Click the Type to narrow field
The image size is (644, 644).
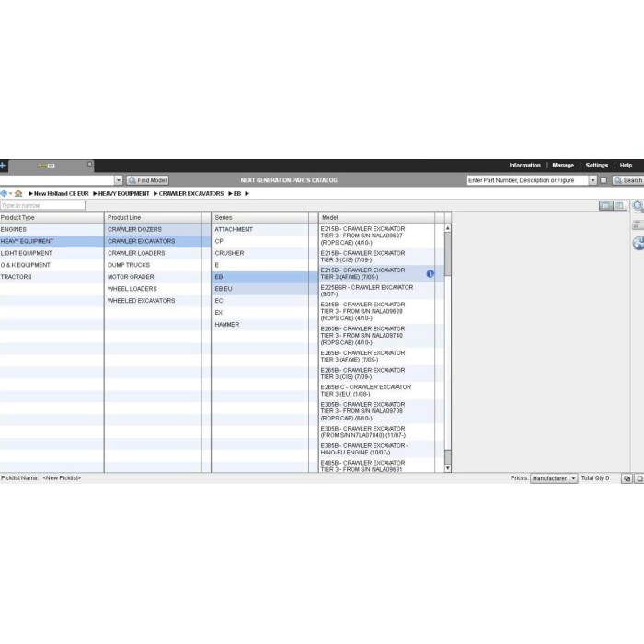tap(42, 205)
